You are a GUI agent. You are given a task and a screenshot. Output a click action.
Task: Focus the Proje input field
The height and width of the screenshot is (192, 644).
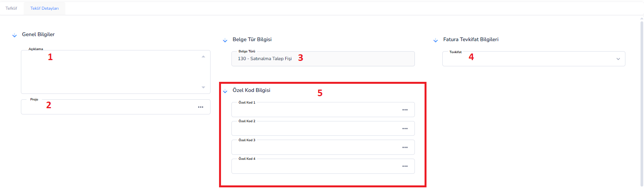pyautogui.click(x=108, y=107)
